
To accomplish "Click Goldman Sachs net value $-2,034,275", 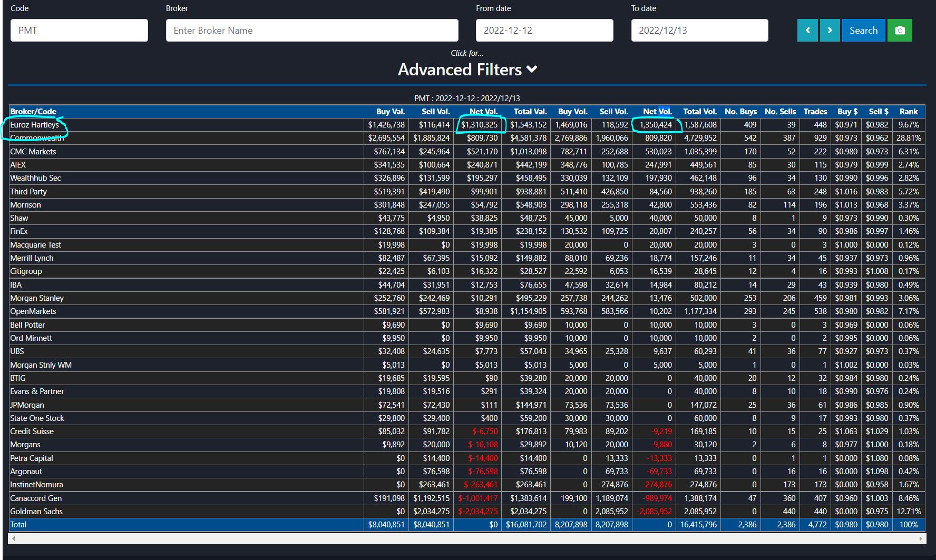I will tap(477, 512).
